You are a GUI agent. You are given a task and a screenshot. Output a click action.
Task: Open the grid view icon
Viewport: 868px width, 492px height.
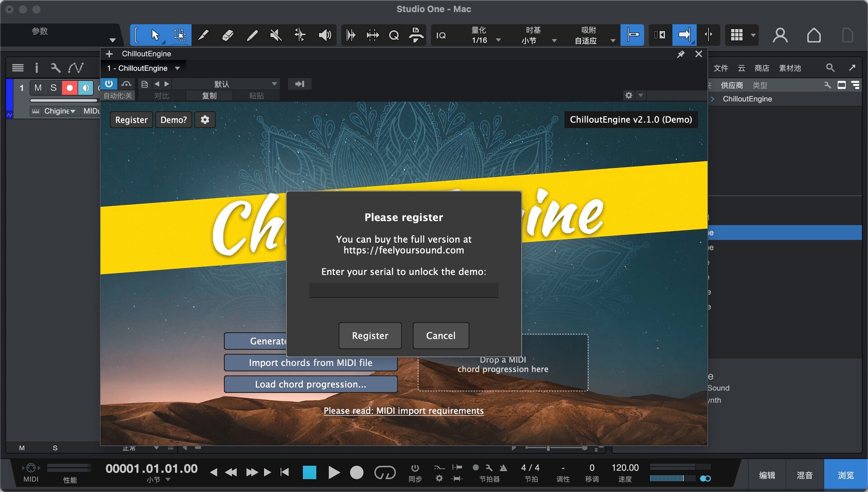pyautogui.click(x=737, y=35)
